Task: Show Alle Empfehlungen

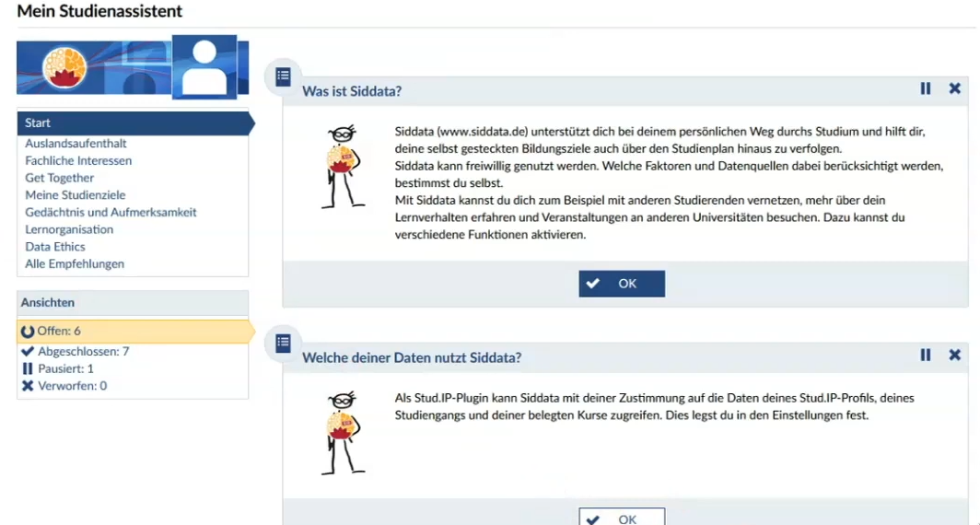Action: (x=75, y=263)
